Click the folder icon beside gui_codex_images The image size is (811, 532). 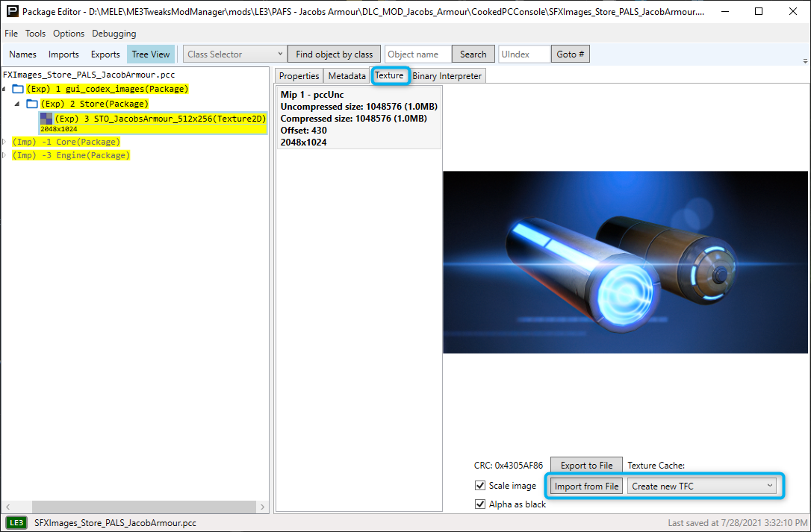[18, 89]
